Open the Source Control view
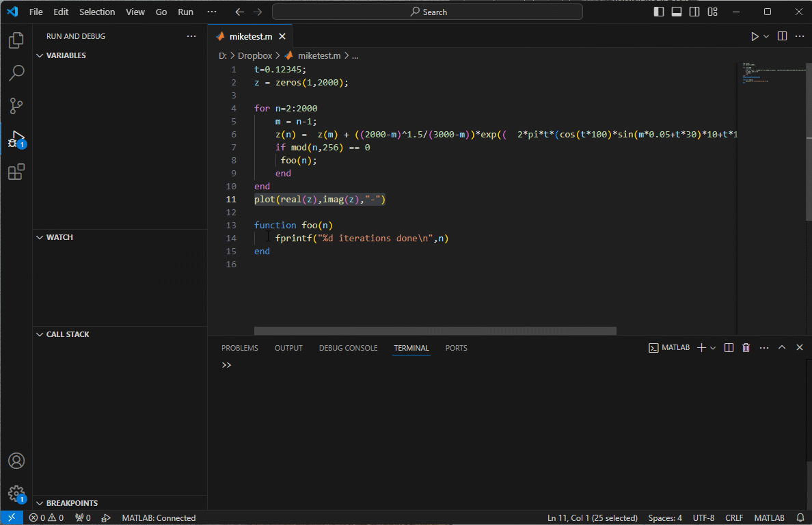The width and height of the screenshot is (812, 525). click(16, 106)
